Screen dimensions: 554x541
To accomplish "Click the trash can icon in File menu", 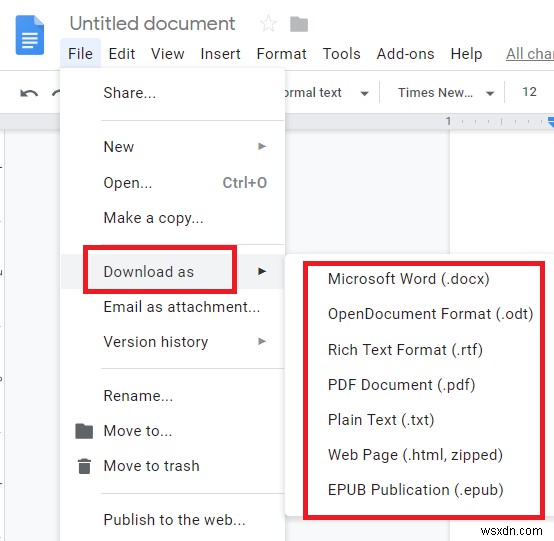I will (84, 466).
